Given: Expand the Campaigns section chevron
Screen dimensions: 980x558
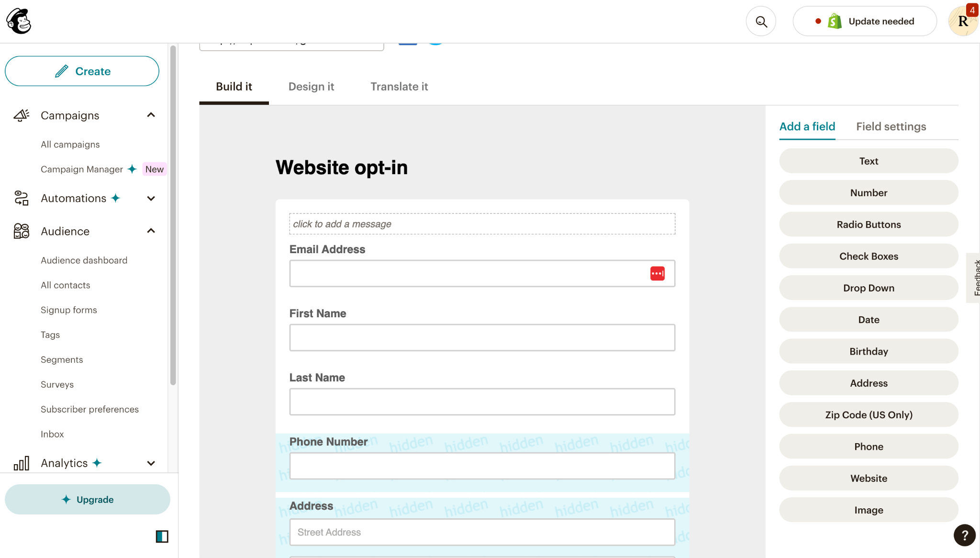Looking at the screenshot, I should click(x=151, y=115).
